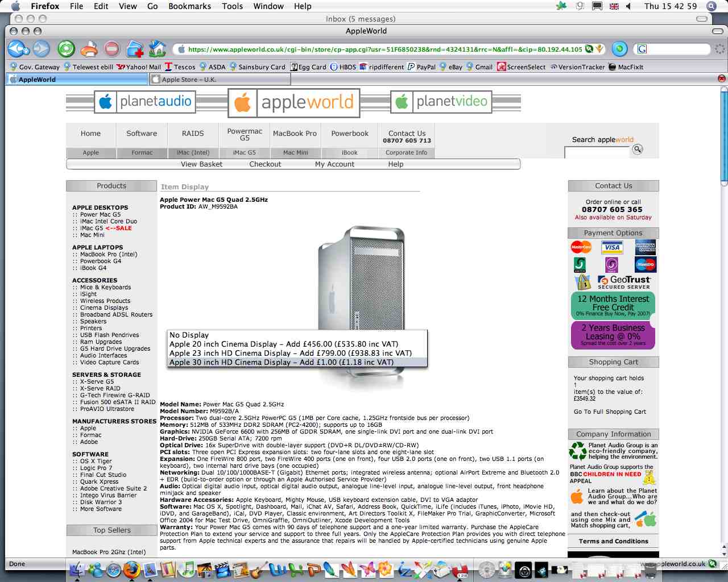
Task: Click the red Stop loading icon
Action: coord(112,49)
